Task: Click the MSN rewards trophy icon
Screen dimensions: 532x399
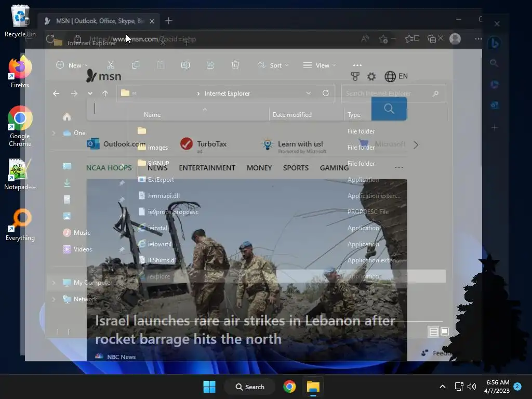Action: 355,76
